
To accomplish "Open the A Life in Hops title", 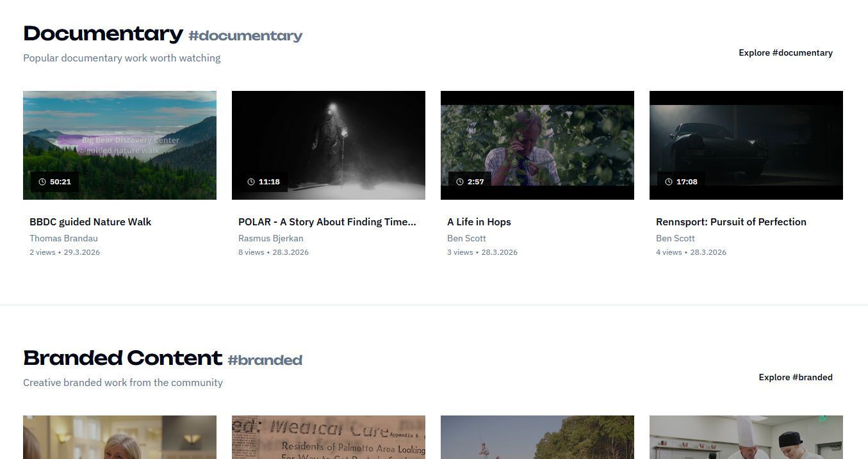I will [x=479, y=222].
